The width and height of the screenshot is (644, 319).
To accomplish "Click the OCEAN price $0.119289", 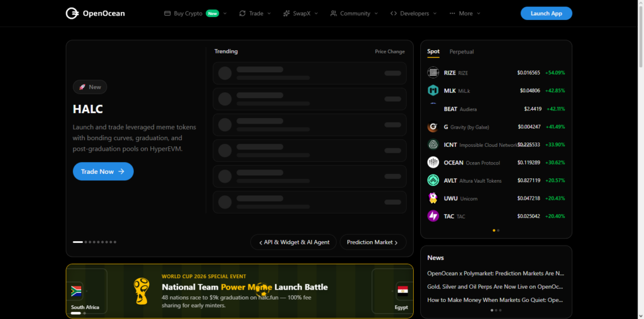I will point(528,163).
